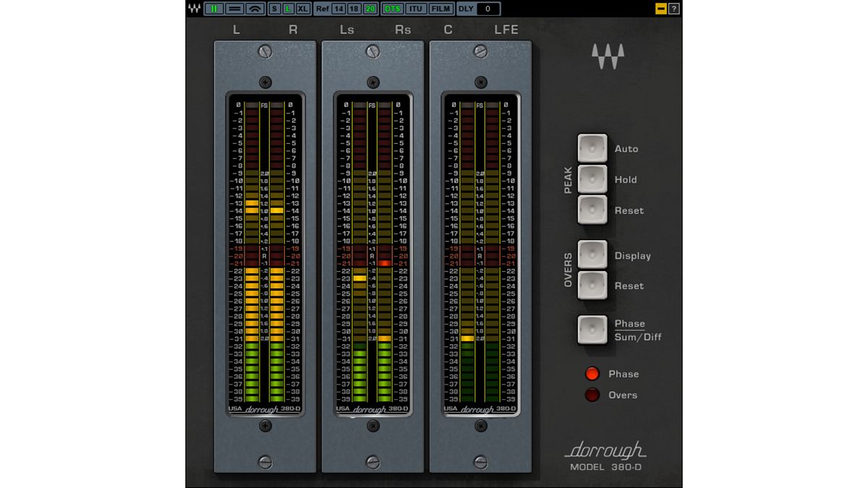The image size is (868, 488).
Task: Set the meter size to XL
Action: 303,9
